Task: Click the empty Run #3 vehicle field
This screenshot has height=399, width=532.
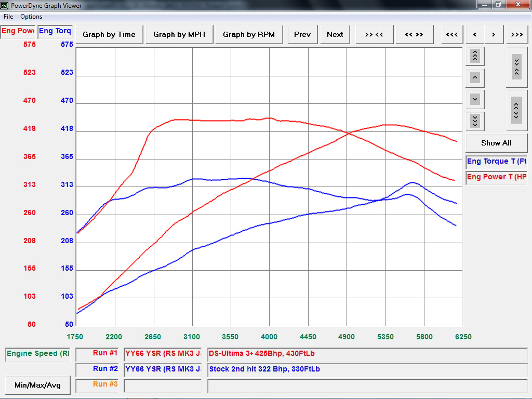Action: point(163,385)
